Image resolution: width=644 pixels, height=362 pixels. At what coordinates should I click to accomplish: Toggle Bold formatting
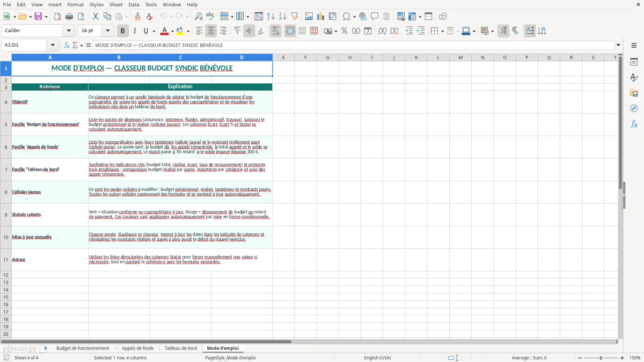[x=122, y=31]
